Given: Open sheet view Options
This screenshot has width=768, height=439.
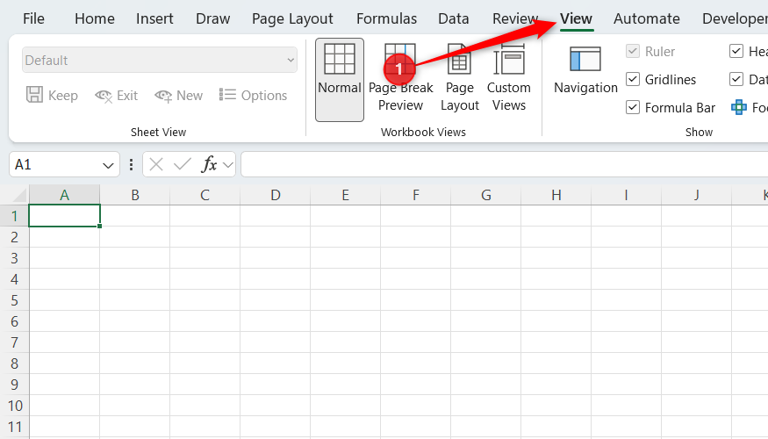Looking at the screenshot, I should pos(253,95).
